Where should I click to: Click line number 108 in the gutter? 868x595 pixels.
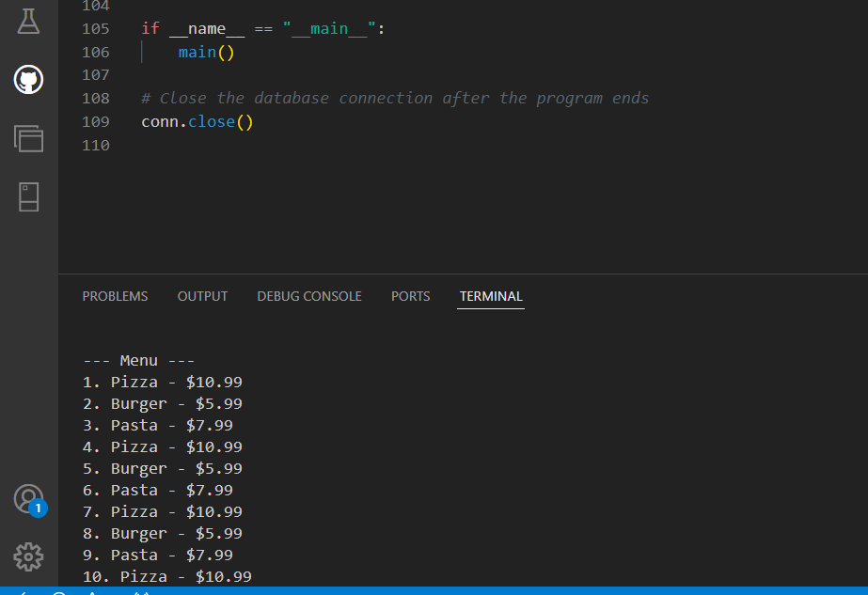click(x=96, y=99)
